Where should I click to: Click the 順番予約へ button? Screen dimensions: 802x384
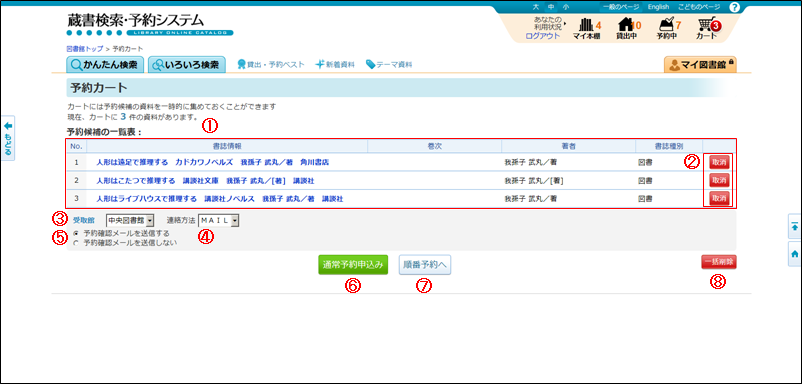(x=425, y=265)
